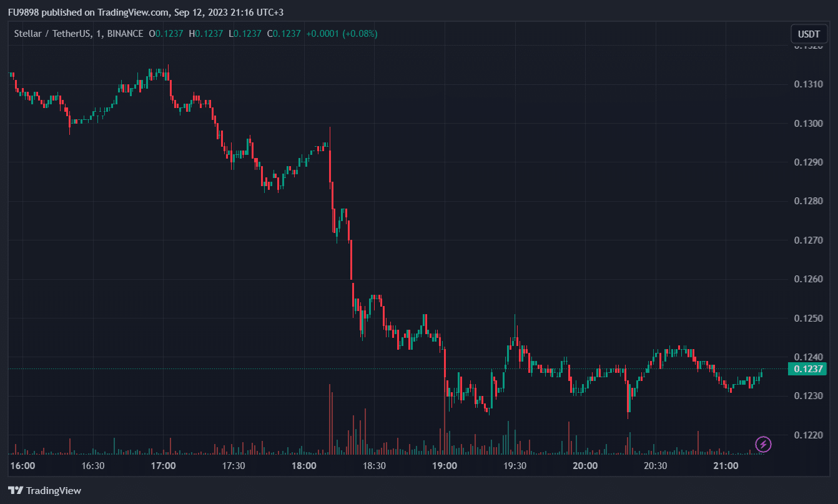Click the 0.1220 price axis label
This screenshot has width=838, height=504.
tap(809, 435)
